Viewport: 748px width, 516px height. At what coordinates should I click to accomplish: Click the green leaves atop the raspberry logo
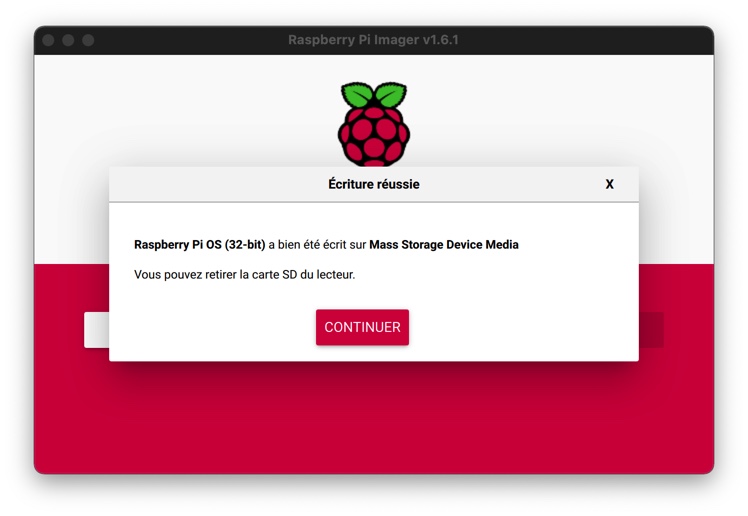point(373,95)
